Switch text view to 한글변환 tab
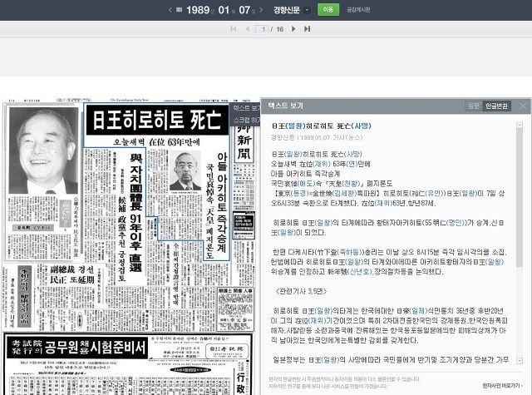Screen dimensions: 532x395 [496, 106]
